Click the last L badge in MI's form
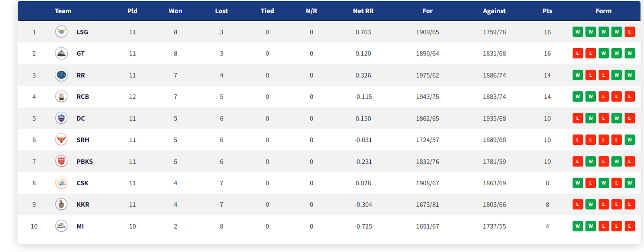 pos(630,226)
